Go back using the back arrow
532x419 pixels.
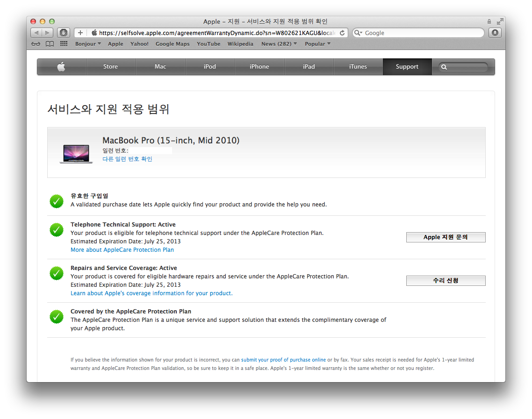point(36,33)
